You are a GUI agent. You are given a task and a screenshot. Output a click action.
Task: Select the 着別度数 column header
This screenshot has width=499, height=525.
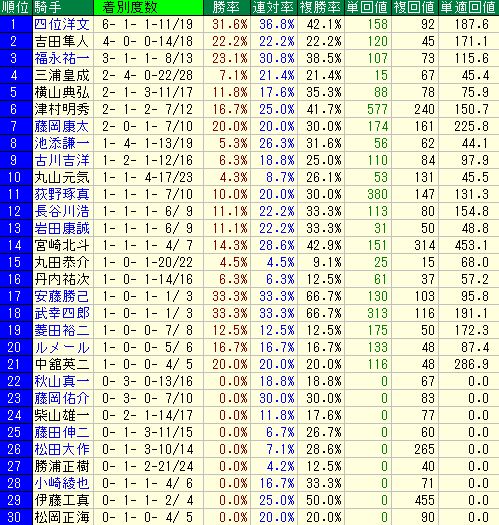coord(148,8)
